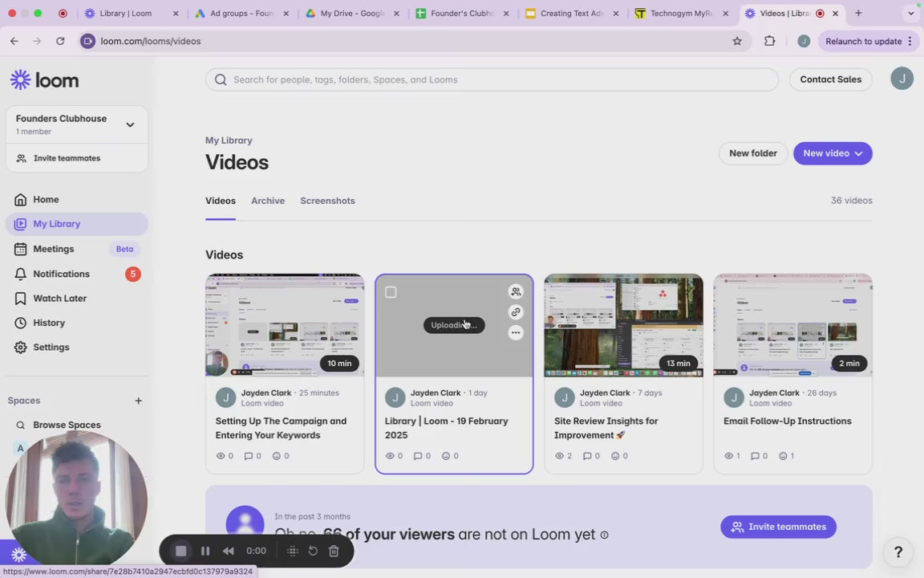The width and height of the screenshot is (924, 578).
Task: Bookmark this page with the star icon
Action: point(737,41)
